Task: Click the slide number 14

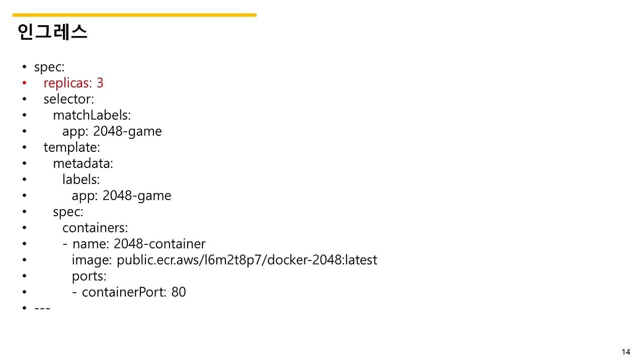Action: [626, 352]
